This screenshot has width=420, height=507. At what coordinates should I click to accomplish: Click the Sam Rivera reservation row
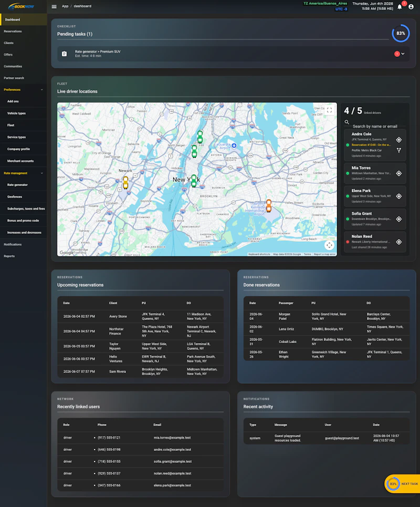coord(141,371)
